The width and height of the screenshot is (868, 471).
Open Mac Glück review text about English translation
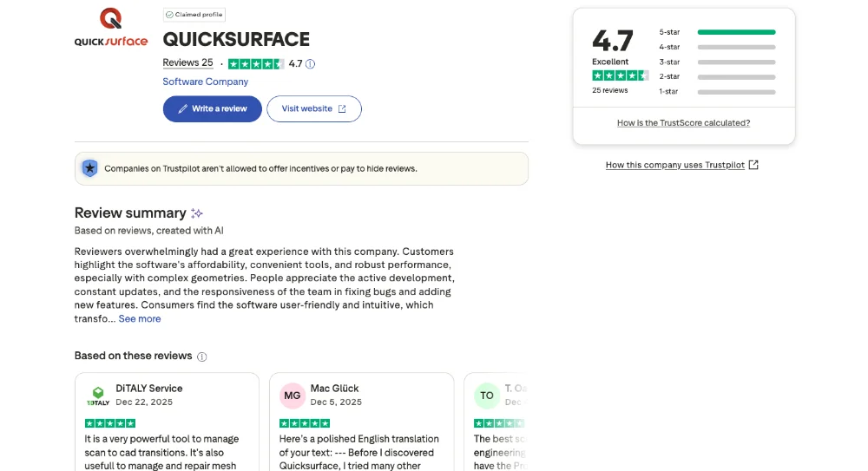click(359, 452)
